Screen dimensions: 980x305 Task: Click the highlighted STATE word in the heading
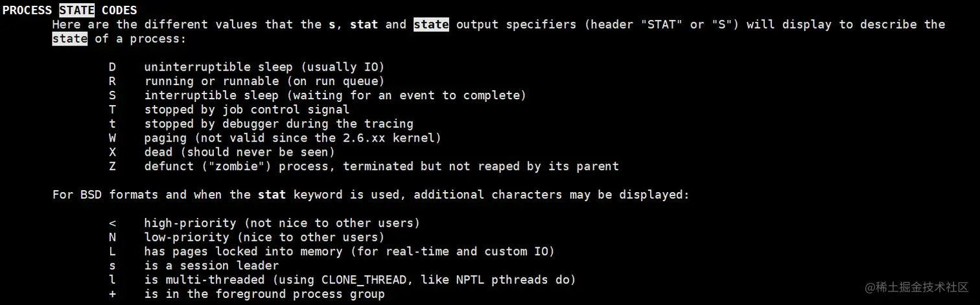pos(77,10)
